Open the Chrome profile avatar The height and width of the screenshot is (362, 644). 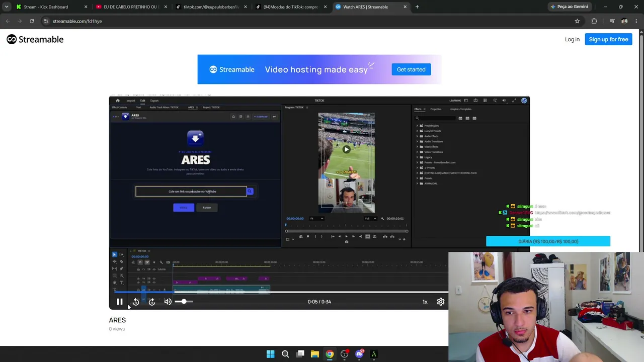pos(624,21)
